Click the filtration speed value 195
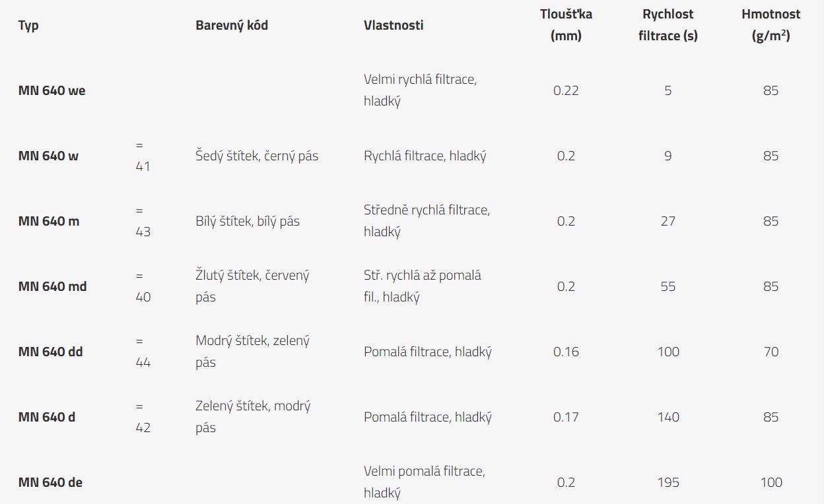 coord(668,482)
